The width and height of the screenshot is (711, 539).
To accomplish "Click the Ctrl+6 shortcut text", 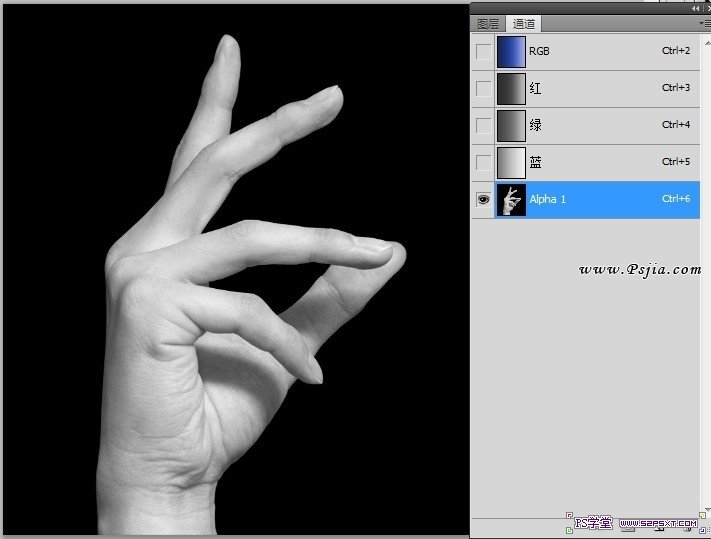I will (676, 199).
